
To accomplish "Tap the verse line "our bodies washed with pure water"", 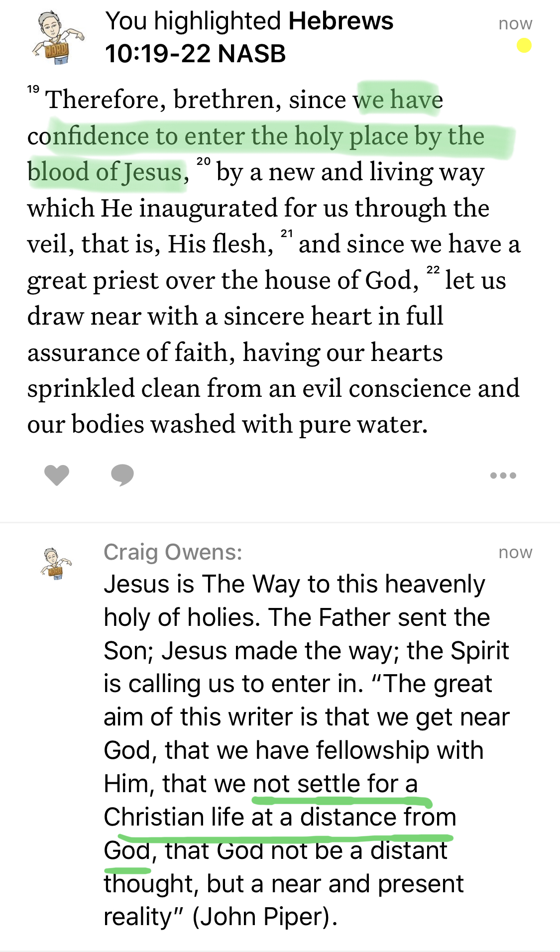I will coord(227,424).
